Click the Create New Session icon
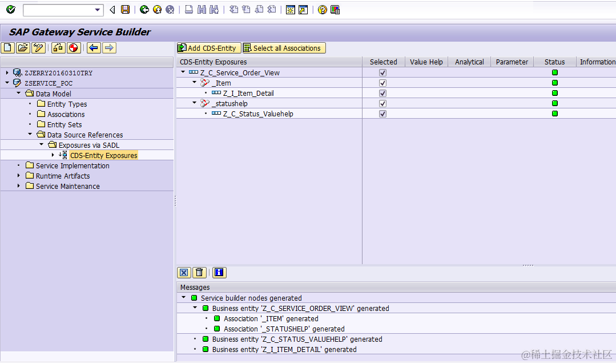 point(291,10)
